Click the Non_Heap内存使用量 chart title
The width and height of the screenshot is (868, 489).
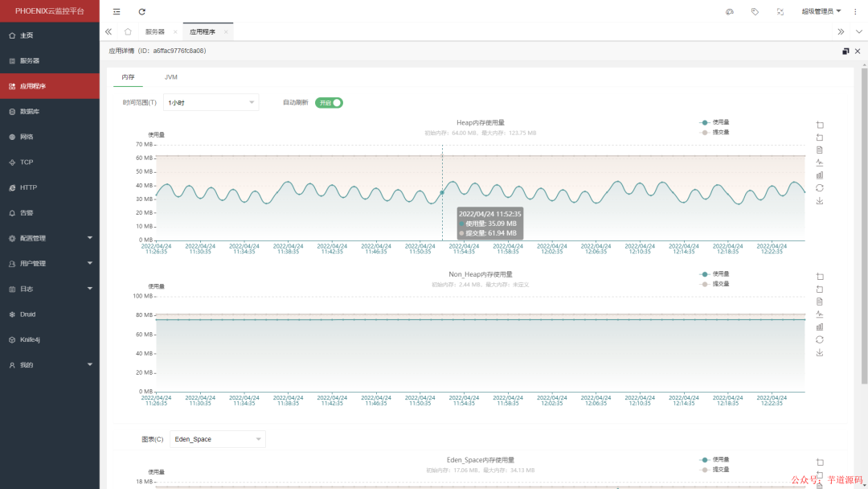[480, 274]
